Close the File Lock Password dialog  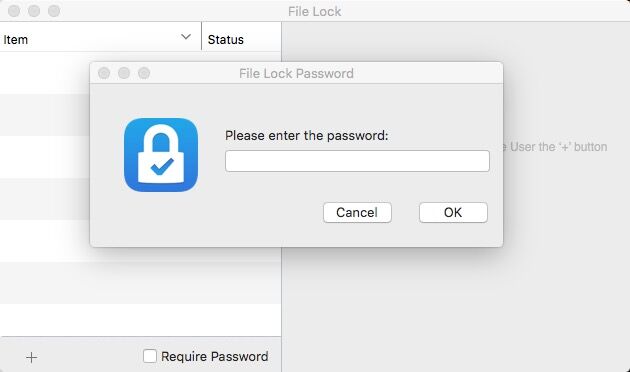(x=104, y=73)
